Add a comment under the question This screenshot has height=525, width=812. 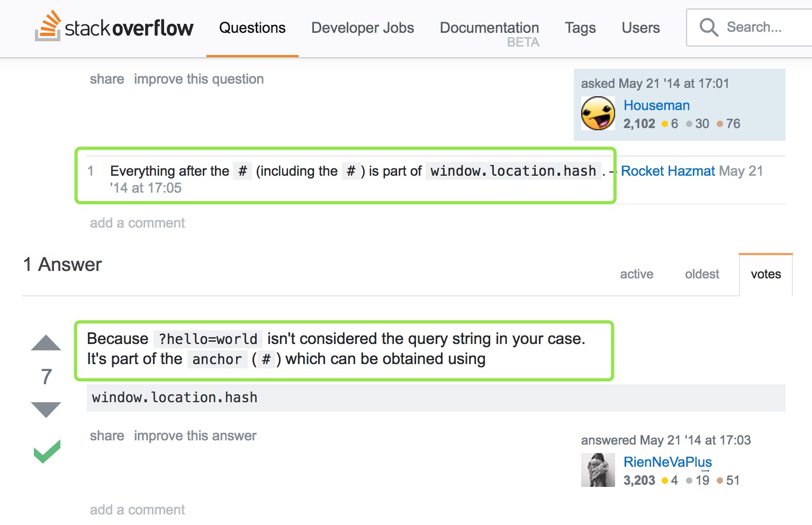(137, 223)
